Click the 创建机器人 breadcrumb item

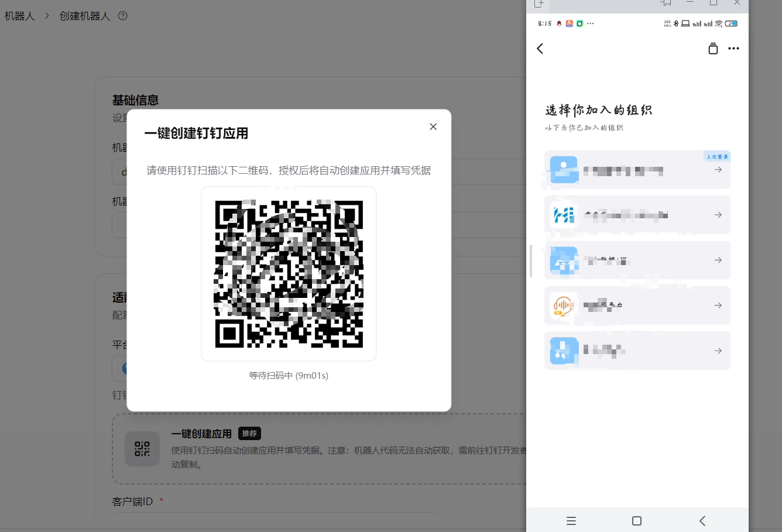(85, 16)
